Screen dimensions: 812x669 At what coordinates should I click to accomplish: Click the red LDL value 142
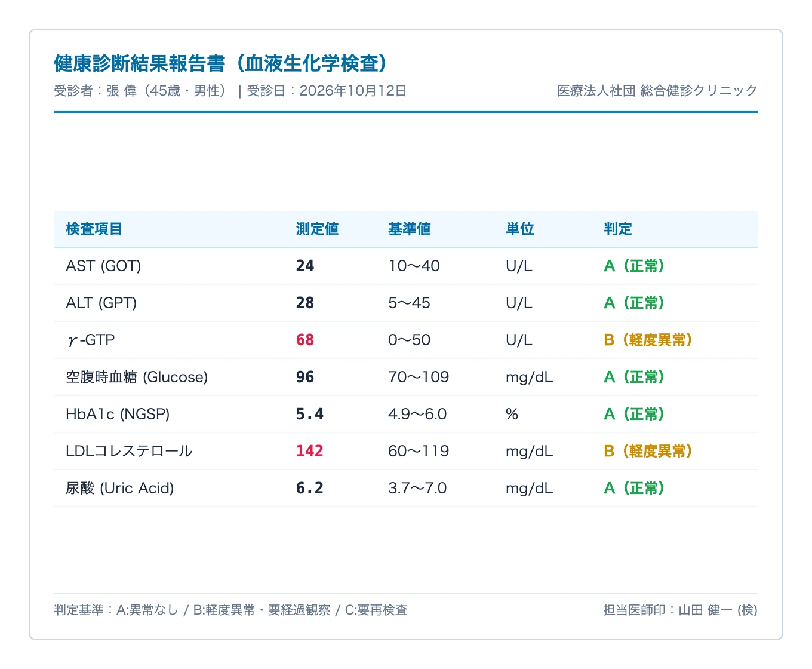310,451
